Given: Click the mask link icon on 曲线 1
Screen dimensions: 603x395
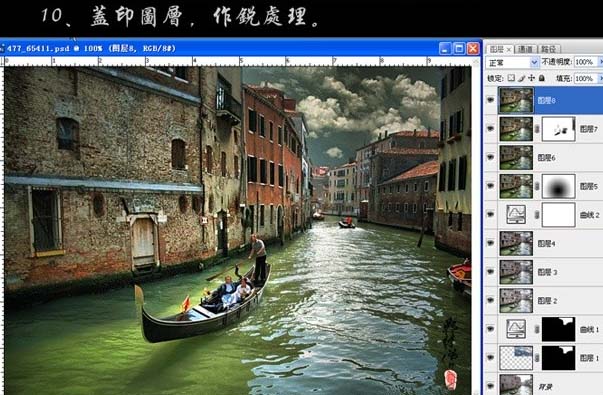Looking at the screenshot, I should pos(537,329).
